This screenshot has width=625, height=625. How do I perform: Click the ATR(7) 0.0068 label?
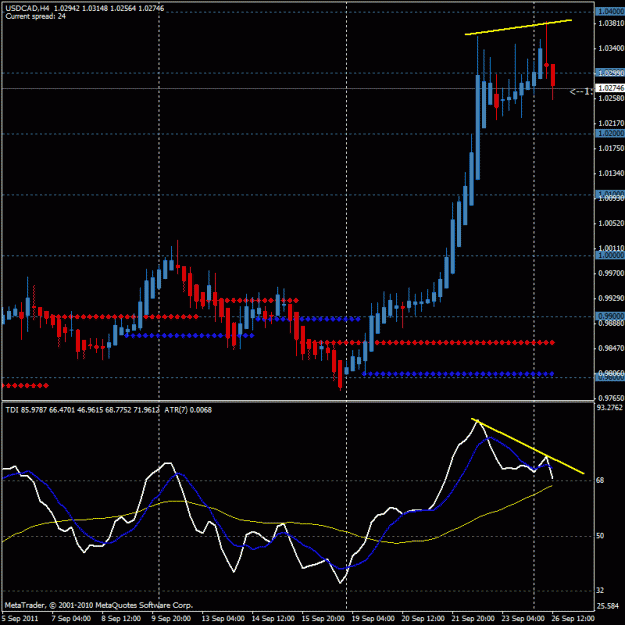(188, 410)
